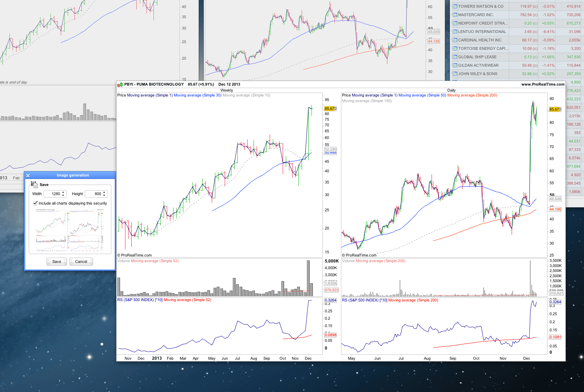Image resolution: width=584 pixels, height=392 pixels.
Task: Cancel the Image generation dialog
Action: point(81,261)
